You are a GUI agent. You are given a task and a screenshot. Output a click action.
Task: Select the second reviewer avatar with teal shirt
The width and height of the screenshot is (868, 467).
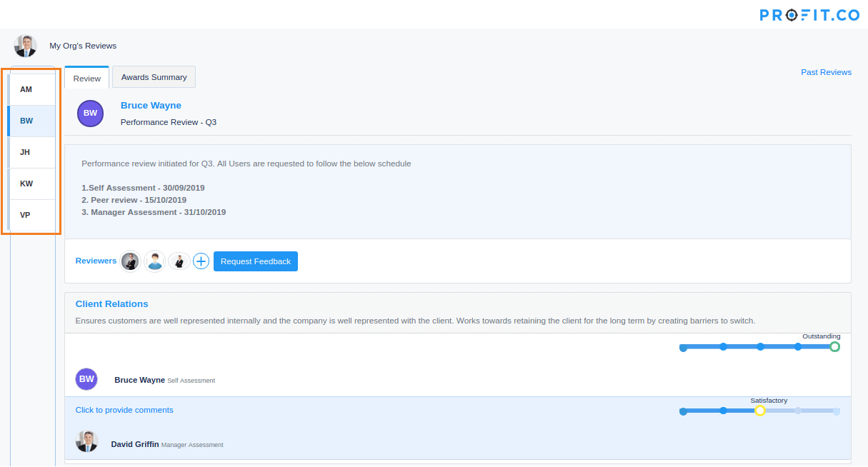154,261
